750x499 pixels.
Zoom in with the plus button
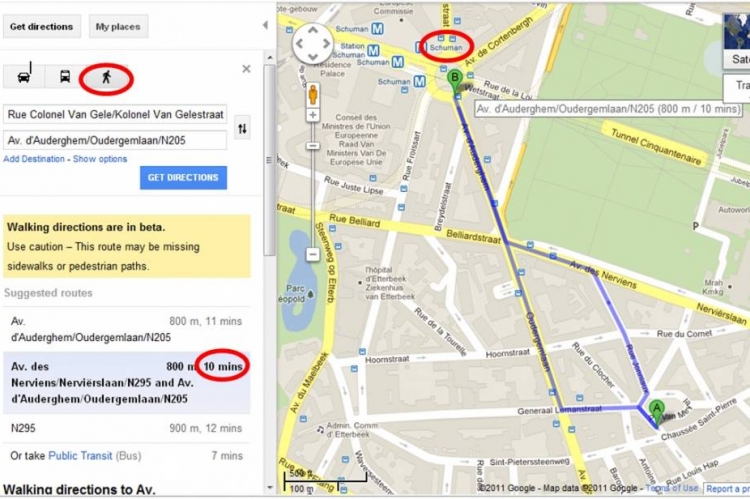[313, 115]
